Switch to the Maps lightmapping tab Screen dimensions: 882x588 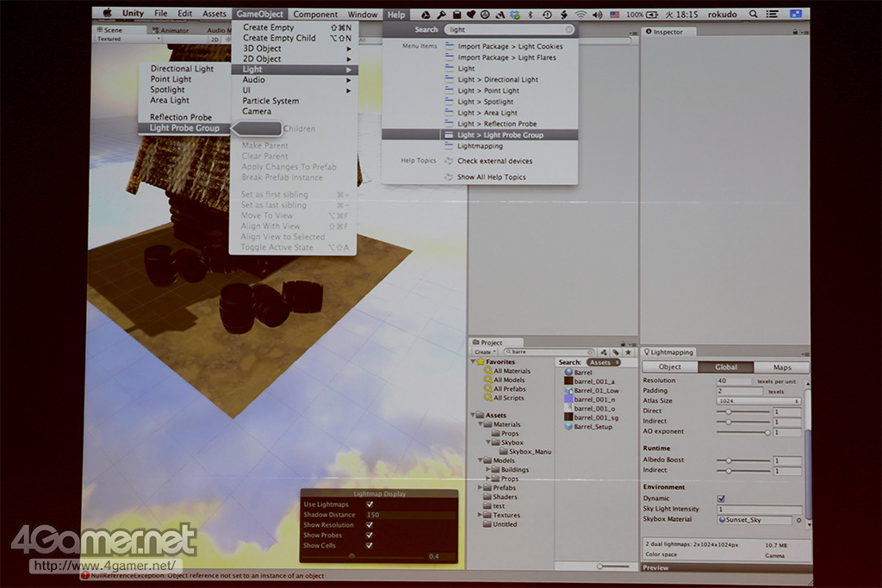click(781, 368)
